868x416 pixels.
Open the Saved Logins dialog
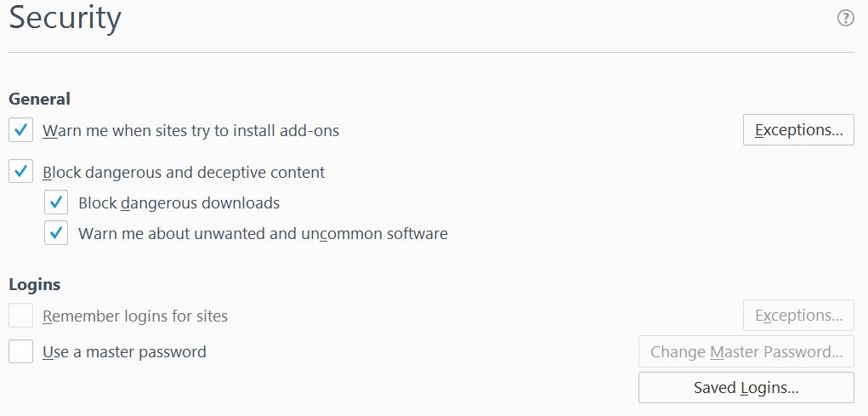coord(746,387)
